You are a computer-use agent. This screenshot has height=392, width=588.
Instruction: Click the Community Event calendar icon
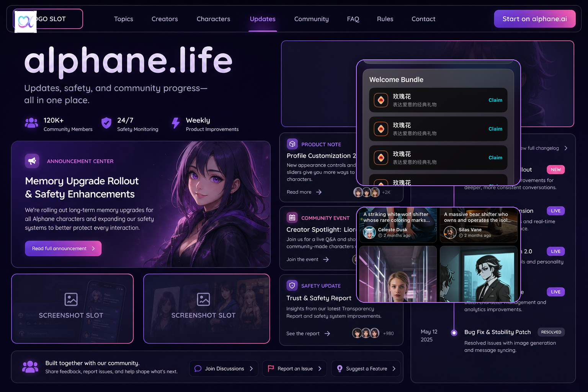click(x=292, y=217)
